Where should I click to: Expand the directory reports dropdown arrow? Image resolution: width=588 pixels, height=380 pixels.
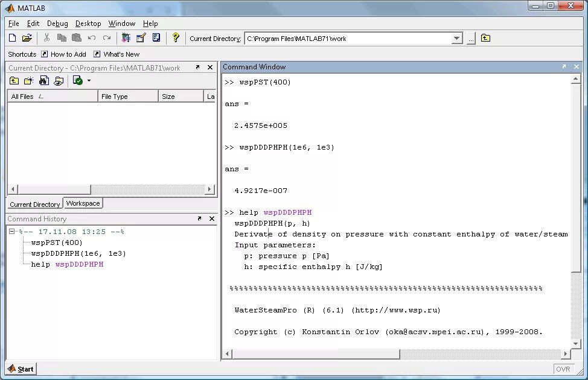coord(89,81)
